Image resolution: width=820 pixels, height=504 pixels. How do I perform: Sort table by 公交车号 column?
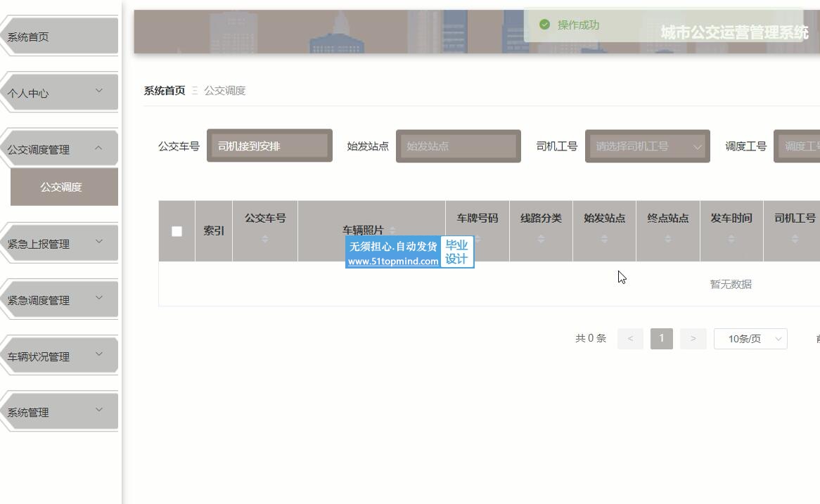[265, 239]
